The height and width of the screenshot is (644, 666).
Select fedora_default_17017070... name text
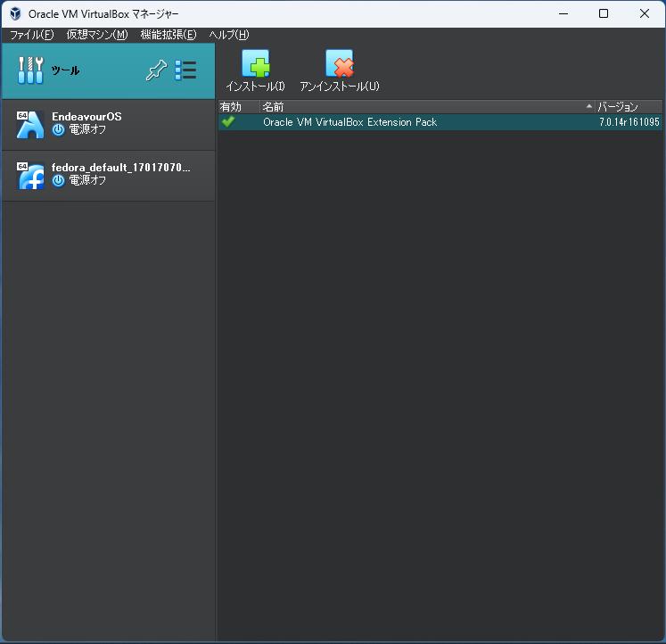(121, 168)
